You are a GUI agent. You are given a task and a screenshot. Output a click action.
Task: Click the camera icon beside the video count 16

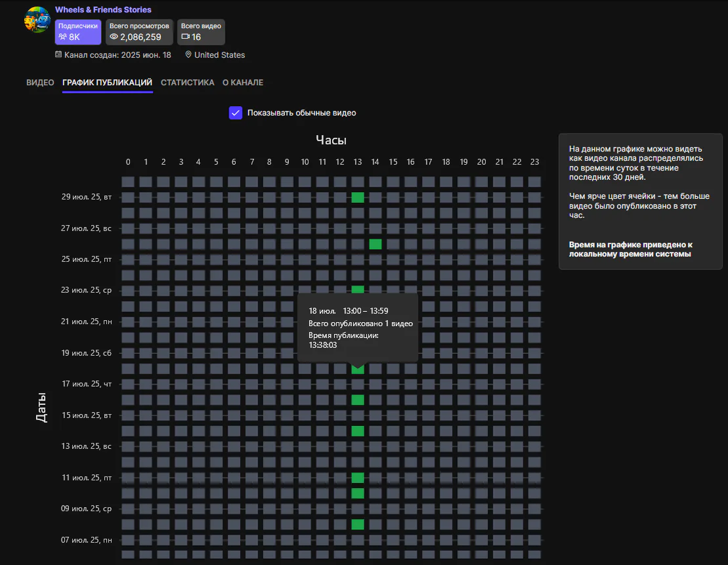(186, 36)
